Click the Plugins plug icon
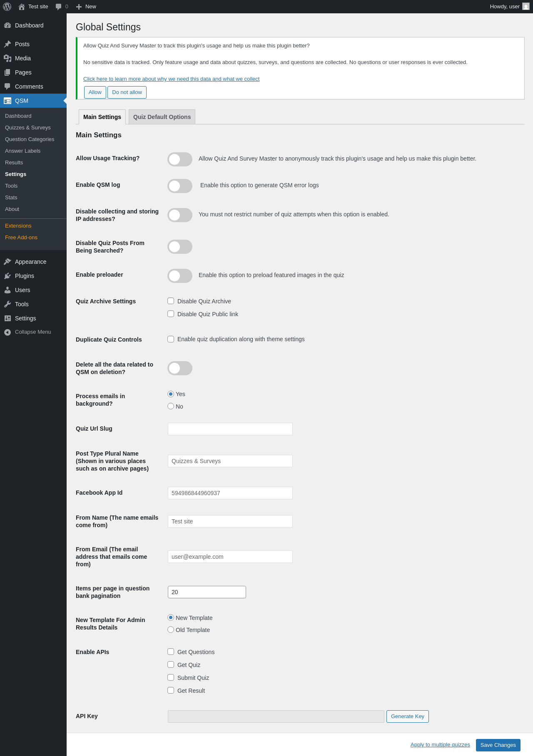 click(x=7, y=276)
